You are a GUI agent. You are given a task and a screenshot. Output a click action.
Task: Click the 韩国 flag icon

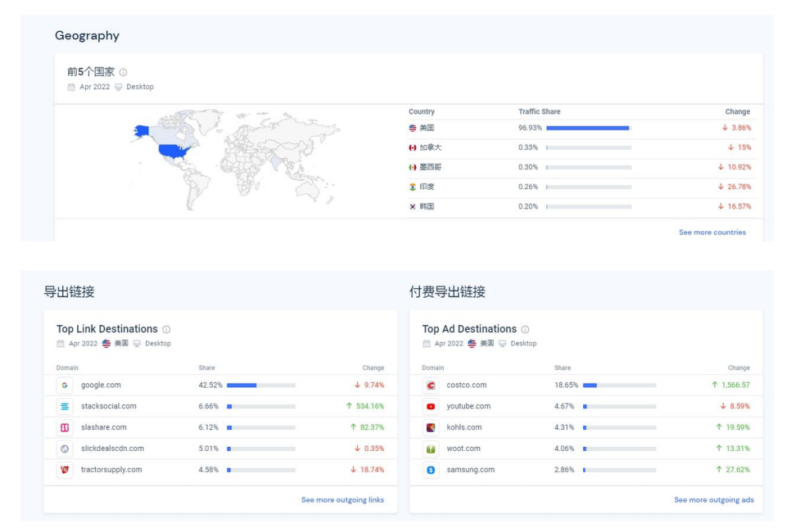(412, 206)
